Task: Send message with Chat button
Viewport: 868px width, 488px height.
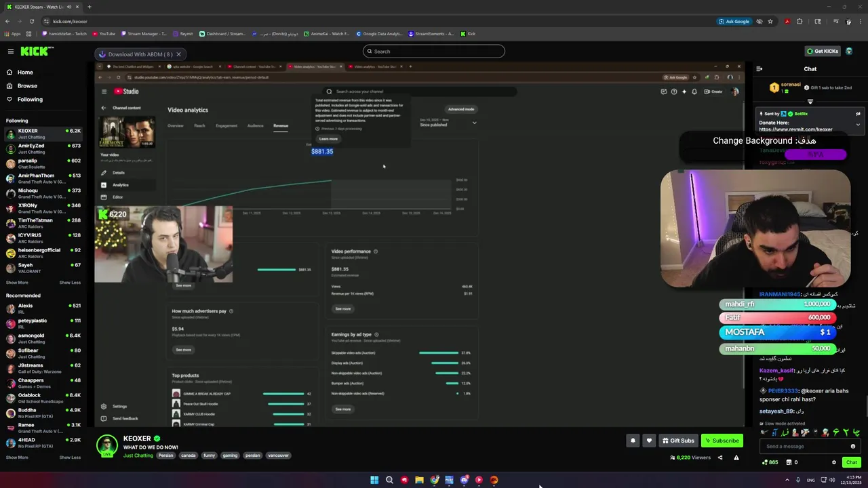Action: (852, 462)
